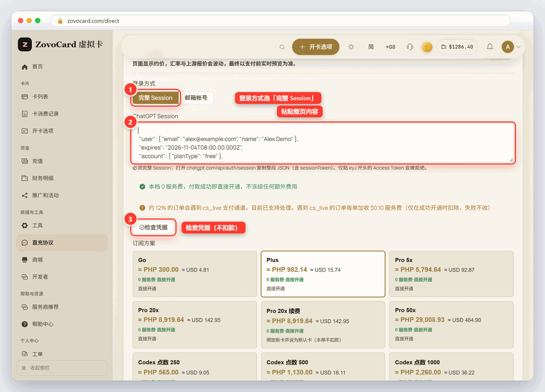
Task: Click the 卡列表 card list icon
Action: (25, 97)
